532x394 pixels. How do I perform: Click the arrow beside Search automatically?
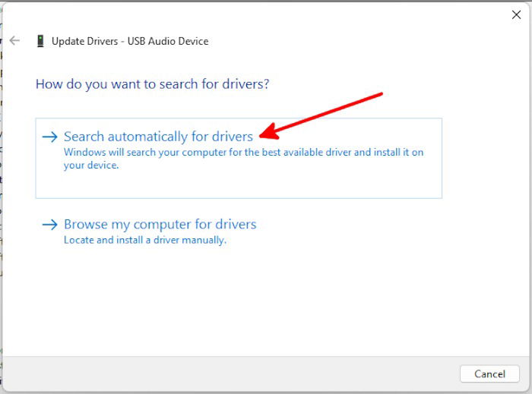(50, 137)
